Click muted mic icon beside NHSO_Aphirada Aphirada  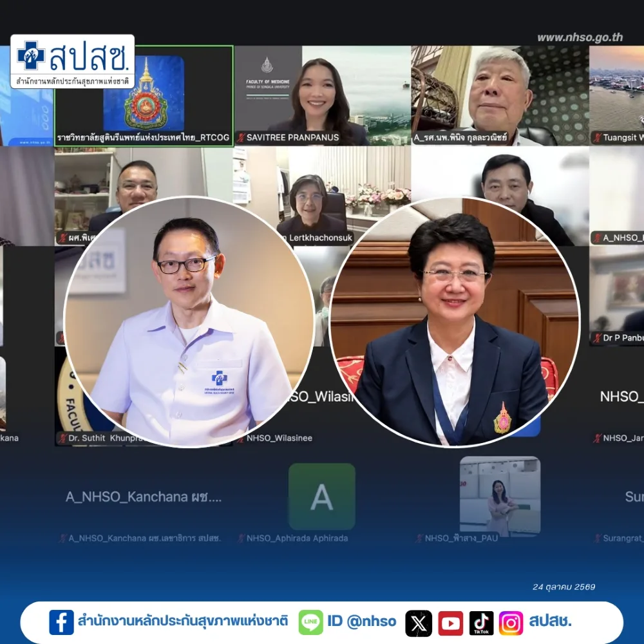click(x=241, y=538)
